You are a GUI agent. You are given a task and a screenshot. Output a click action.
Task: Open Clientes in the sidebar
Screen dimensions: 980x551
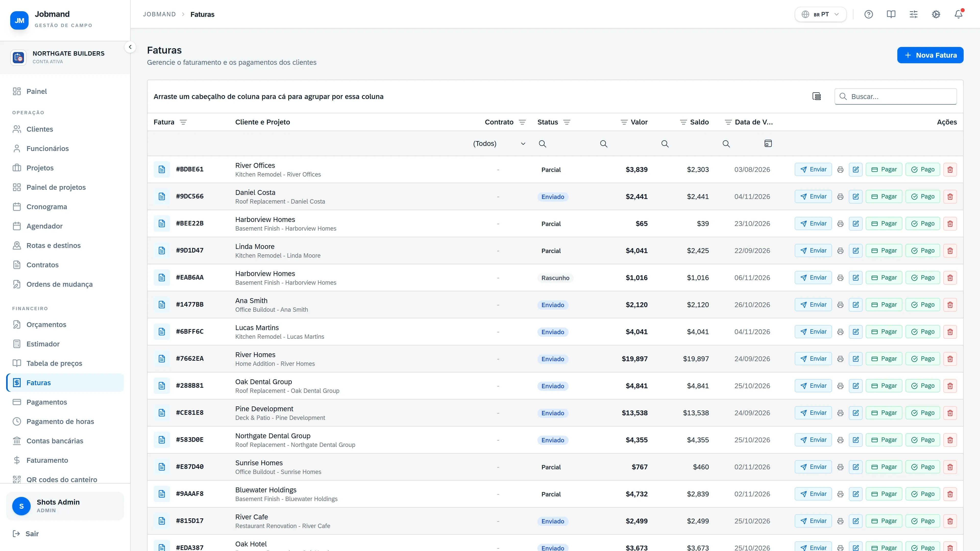tap(65, 129)
